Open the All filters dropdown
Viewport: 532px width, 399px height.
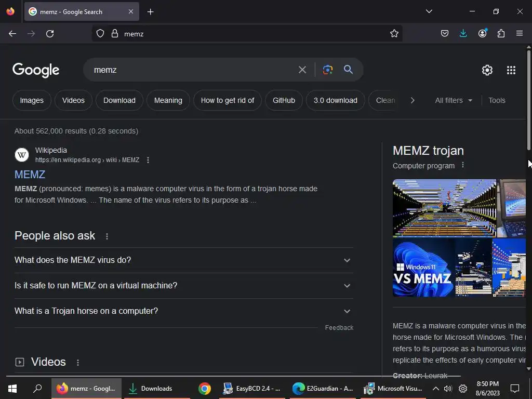point(453,100)
